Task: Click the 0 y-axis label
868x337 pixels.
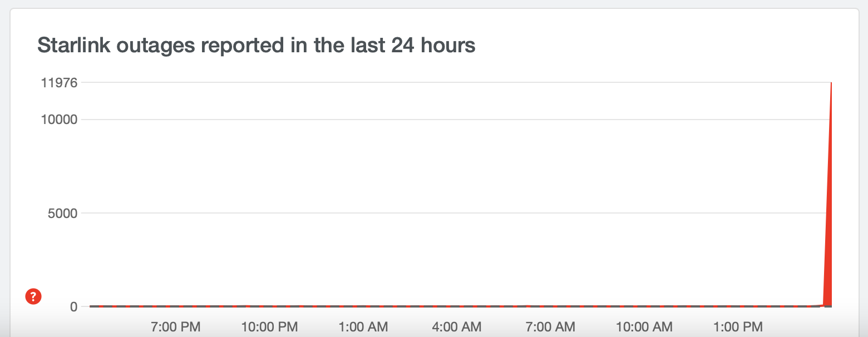Action: (x=73, y=306)
